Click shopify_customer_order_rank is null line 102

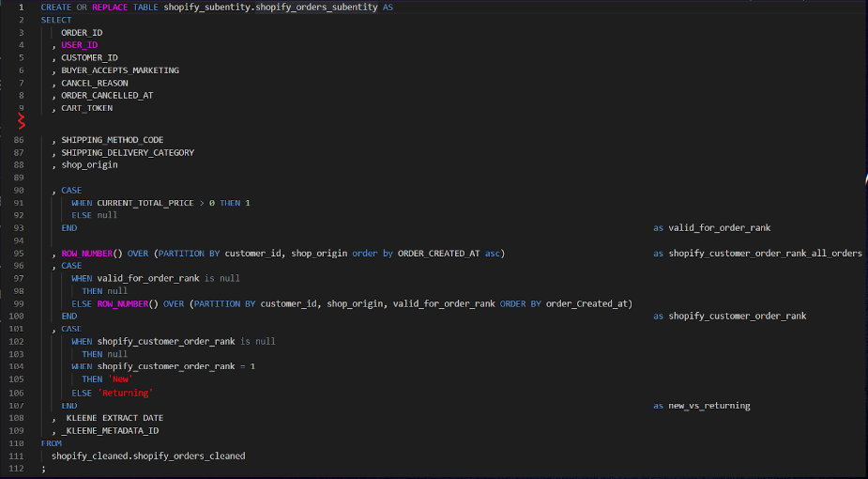186,342
